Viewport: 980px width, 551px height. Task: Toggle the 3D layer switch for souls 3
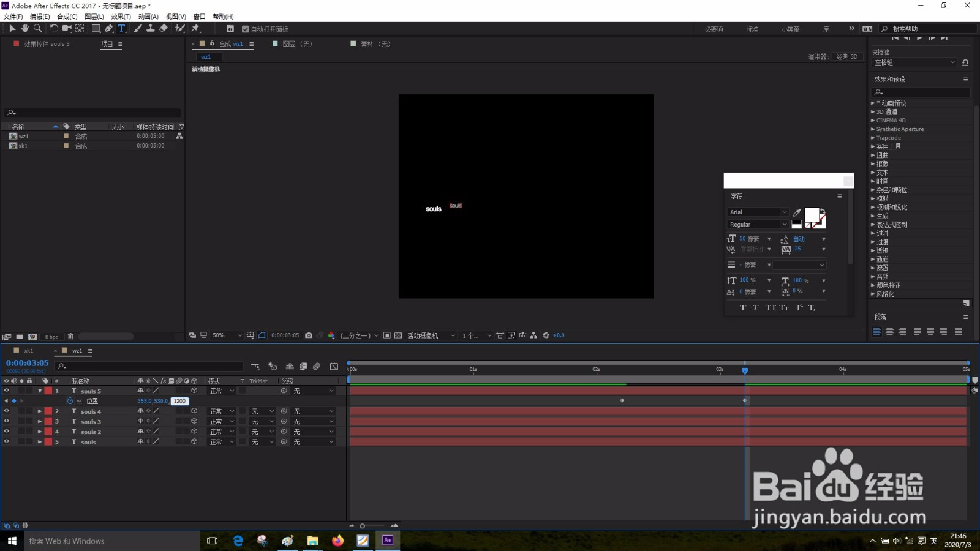tap(194, 421)
